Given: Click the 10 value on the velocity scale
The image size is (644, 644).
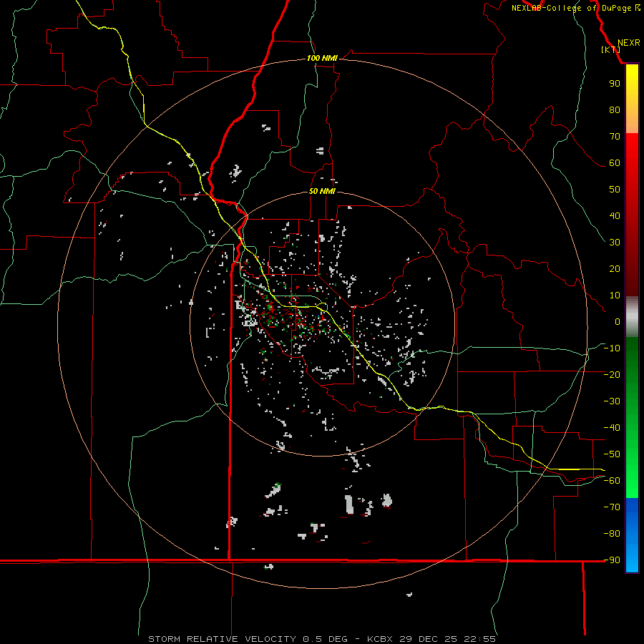Looking at the screenshot, I should point(615,296).
